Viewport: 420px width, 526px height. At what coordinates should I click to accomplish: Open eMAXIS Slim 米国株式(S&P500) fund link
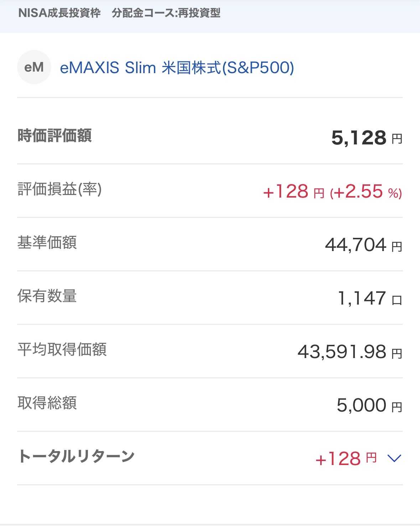click(177, 67)
